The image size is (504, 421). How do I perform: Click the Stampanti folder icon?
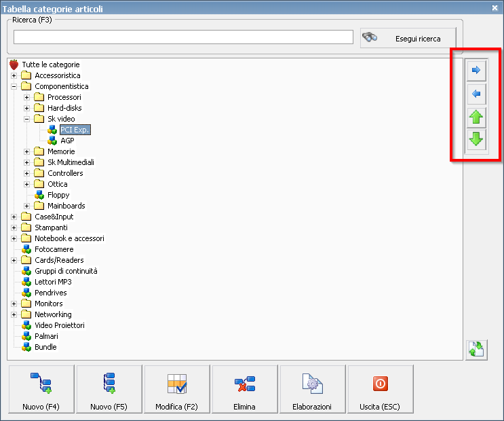(26, 227)
